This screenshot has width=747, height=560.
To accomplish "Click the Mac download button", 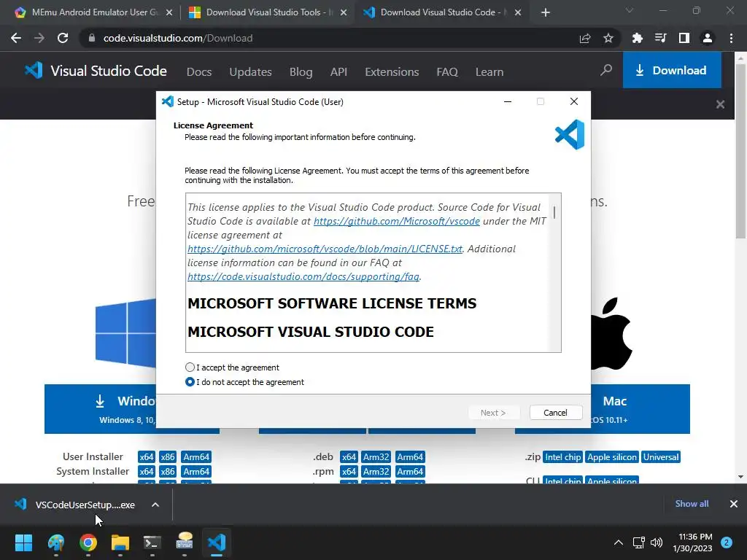I will 640,409.
